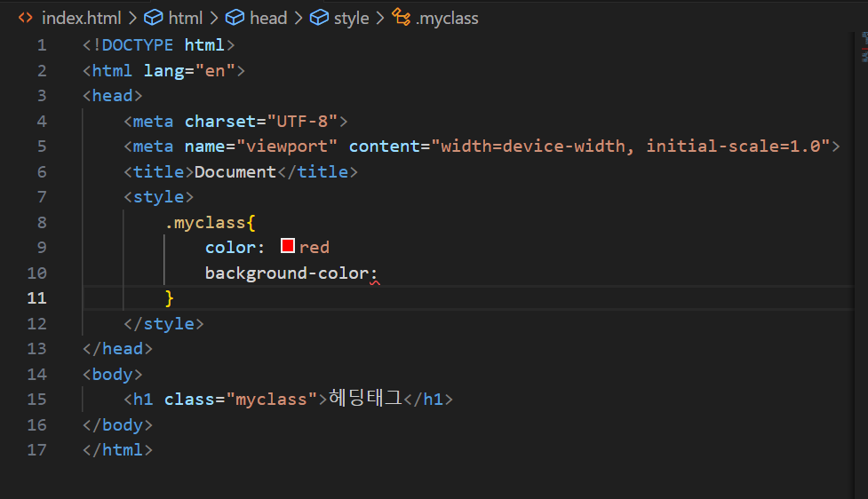Click the closing html tag on line 17

[x=117, y=450]
